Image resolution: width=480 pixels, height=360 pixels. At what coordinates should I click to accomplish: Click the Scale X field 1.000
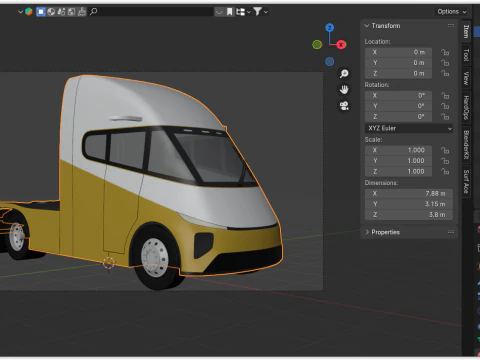point(398,150)
